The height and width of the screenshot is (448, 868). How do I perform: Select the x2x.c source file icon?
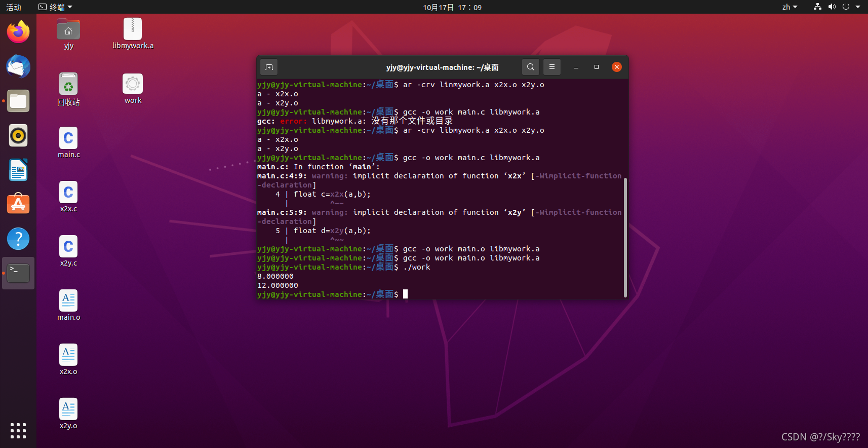coord(68,197)
